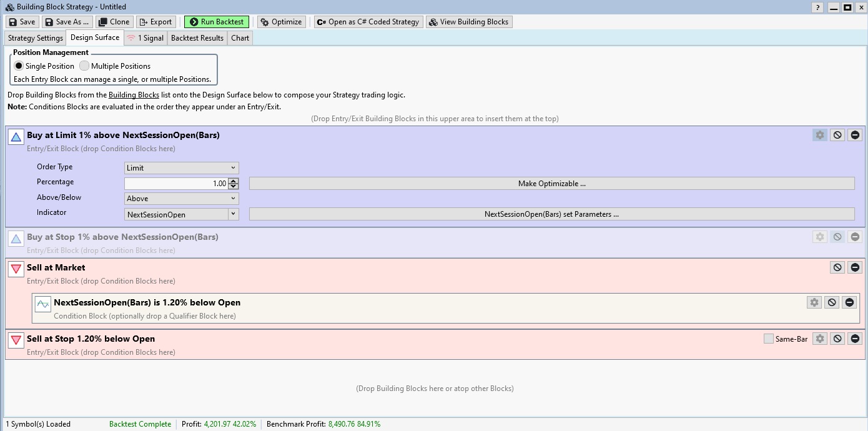Remove the Sell at Stop block
Image resolution: width=868 pixels, height=431 pixels.
(855, 339)
